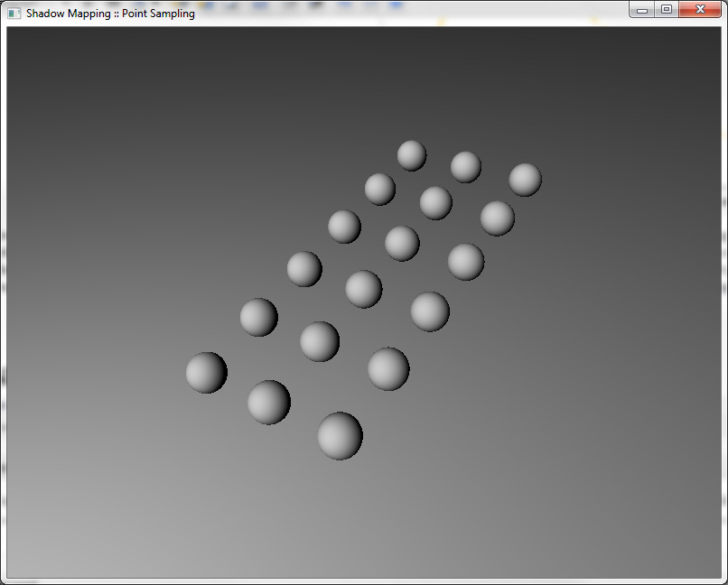The width and height of the screenshot is (728, 585).
Task: Click the application icon in the title bar
Action: coord(14,14)
